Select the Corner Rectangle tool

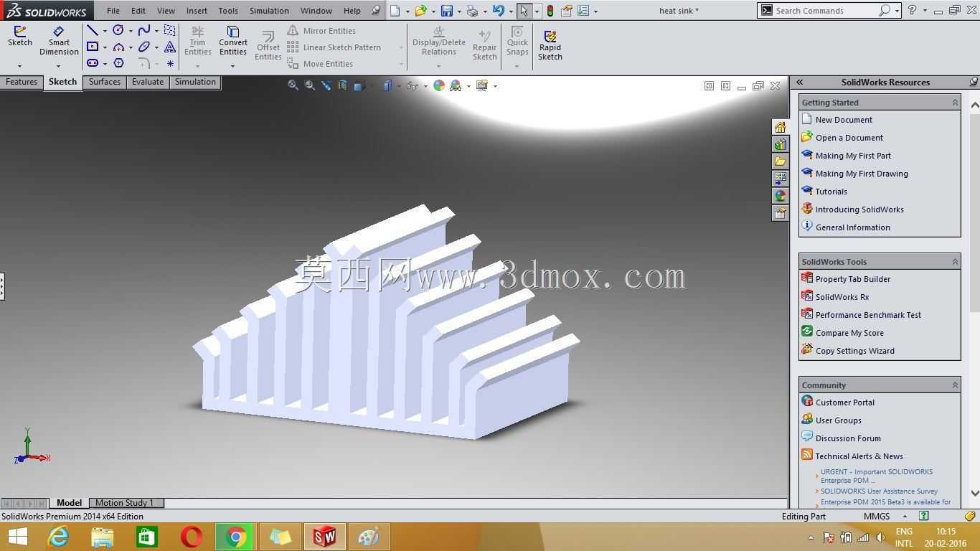(x=93, y=47)
